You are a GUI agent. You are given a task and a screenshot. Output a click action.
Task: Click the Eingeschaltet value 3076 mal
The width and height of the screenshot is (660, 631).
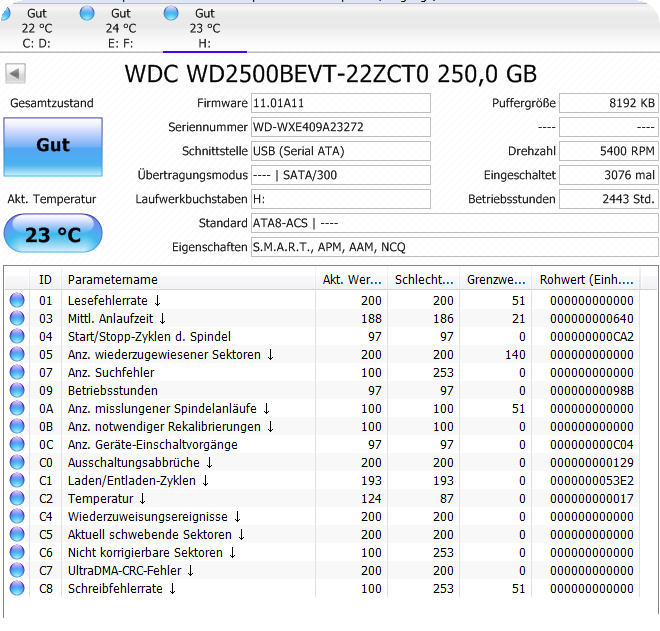point(609,175)
